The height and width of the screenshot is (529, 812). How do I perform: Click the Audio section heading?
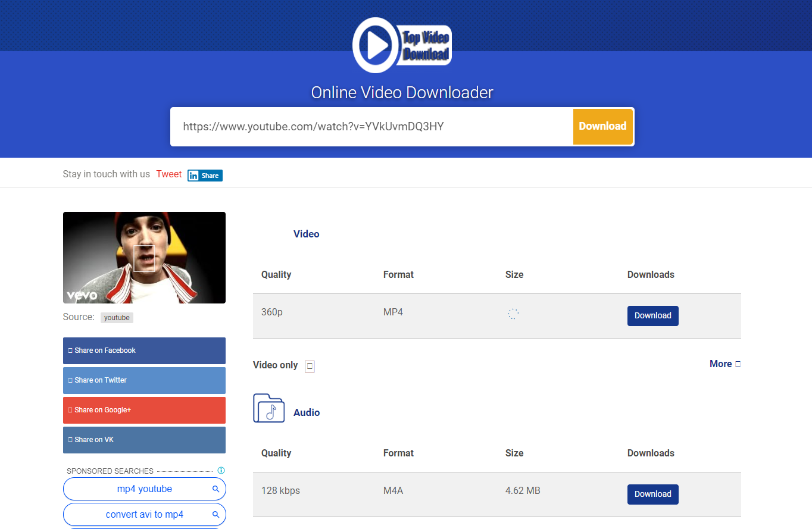(x=307, y=412)
